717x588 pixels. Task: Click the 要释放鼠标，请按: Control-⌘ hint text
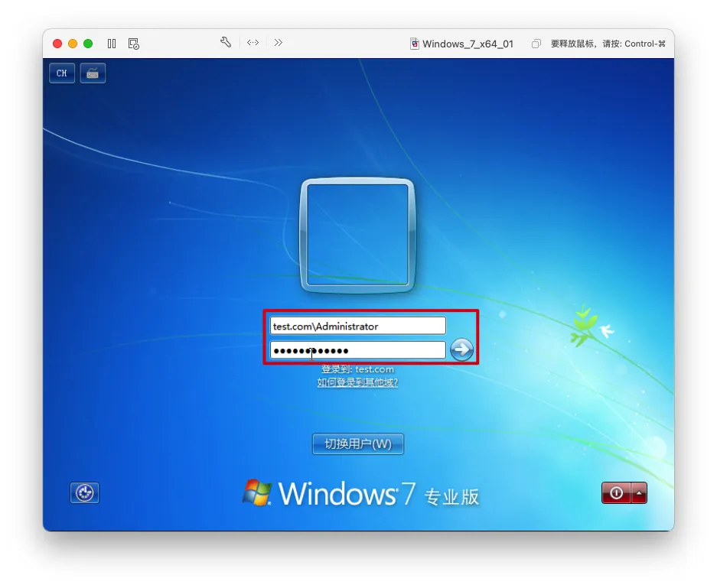[x=608, y=44]
